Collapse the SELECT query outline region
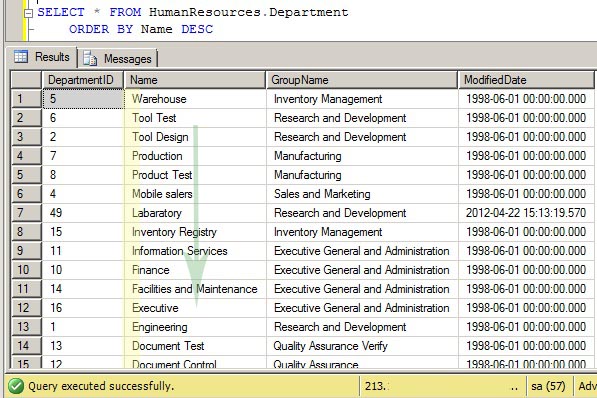Viewport: 597px width, 398px height. point(28,13)
